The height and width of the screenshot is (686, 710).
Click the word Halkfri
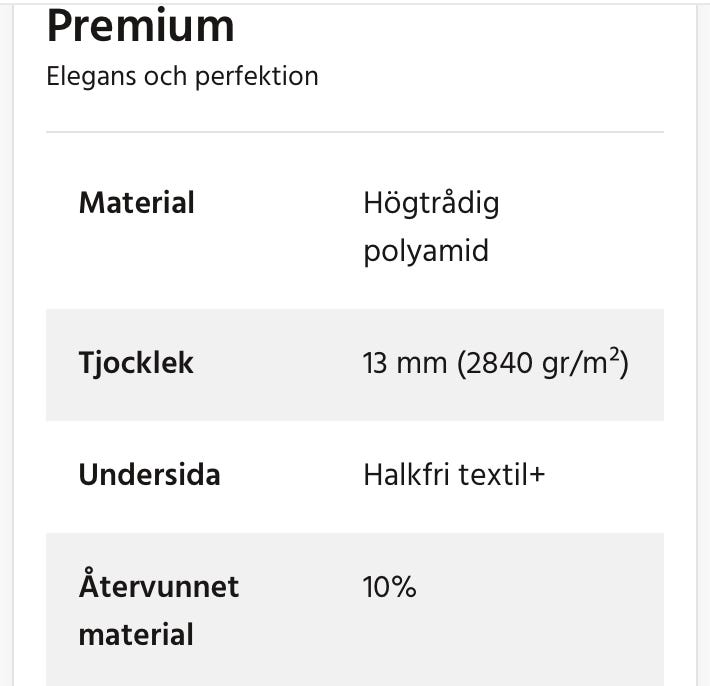point(407,474)
